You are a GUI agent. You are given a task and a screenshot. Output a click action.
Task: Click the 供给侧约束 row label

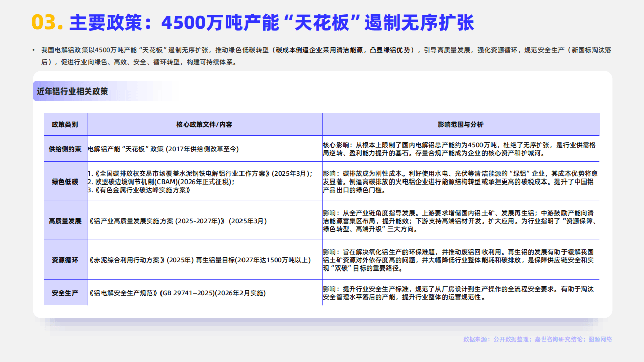point(65,149)
